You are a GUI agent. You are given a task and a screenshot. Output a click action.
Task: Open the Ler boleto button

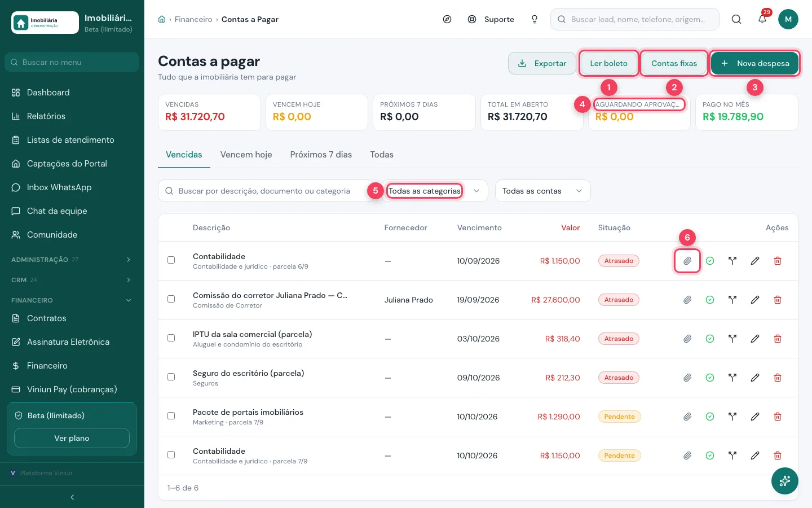coord(609,63)
